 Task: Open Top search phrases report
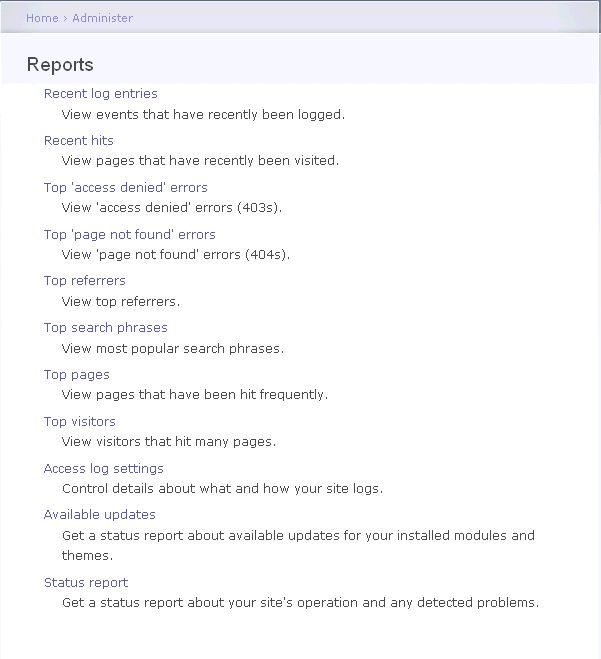click(x=106, y=327)
